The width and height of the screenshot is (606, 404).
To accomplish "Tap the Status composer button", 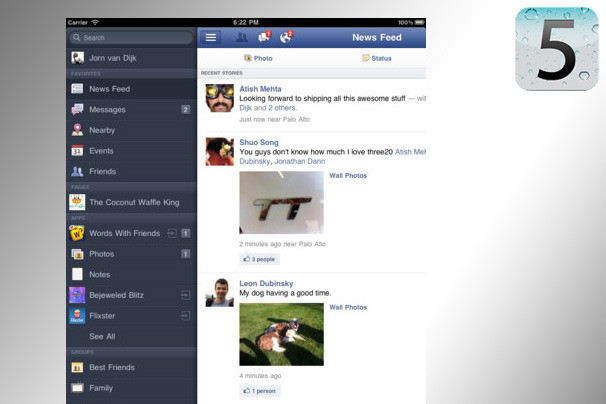I will click(x=376, y=59).
